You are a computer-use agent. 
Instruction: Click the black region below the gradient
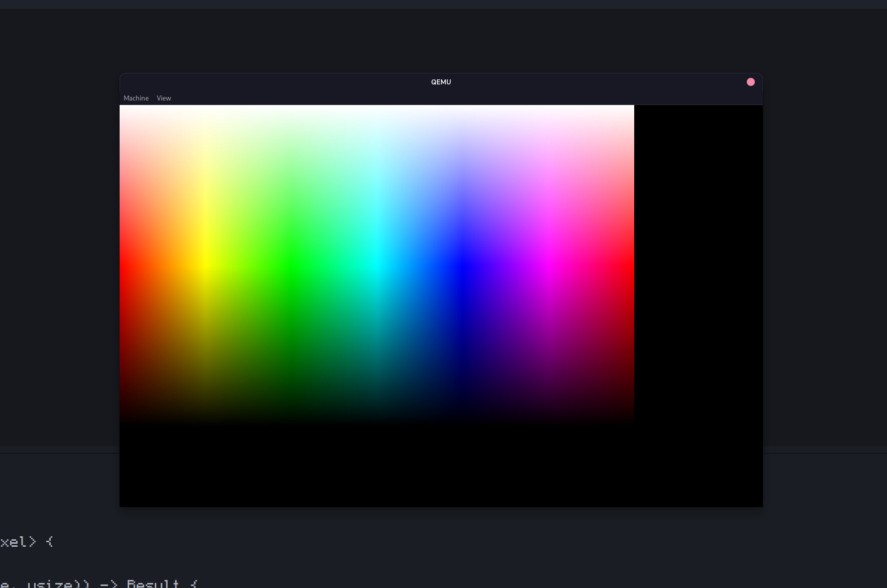[377, 467]
